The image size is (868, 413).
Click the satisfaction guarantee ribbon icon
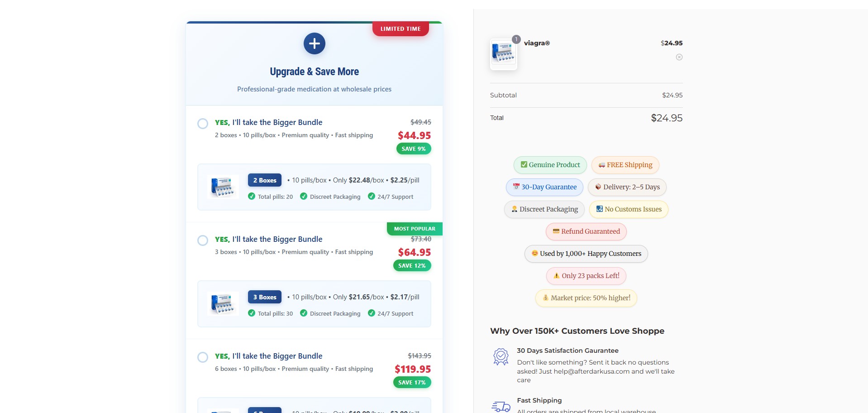click(501, 357)
